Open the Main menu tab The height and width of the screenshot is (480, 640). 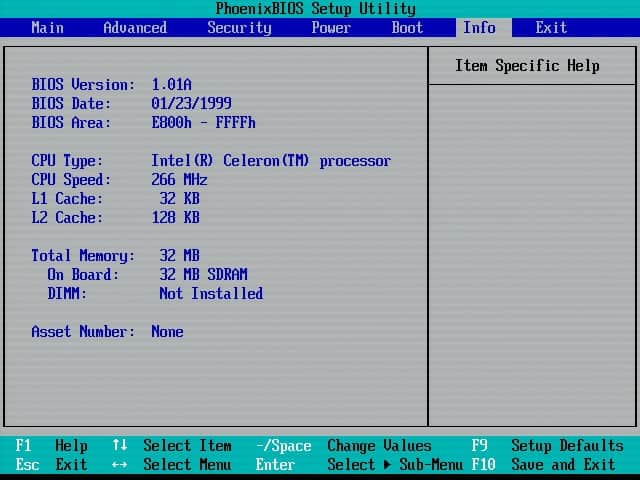(x=47, y=28)
